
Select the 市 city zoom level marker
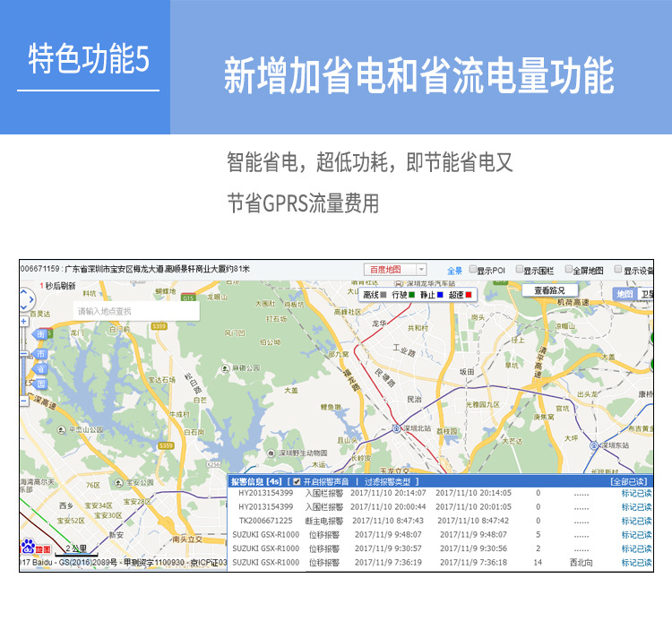(x=40, y=354)
